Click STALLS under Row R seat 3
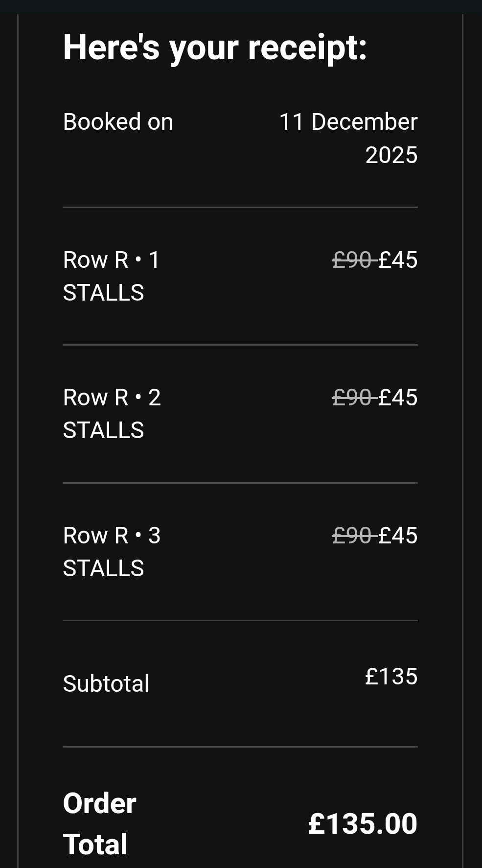Viewport: 482px width, 868px height. pos(104,568)
